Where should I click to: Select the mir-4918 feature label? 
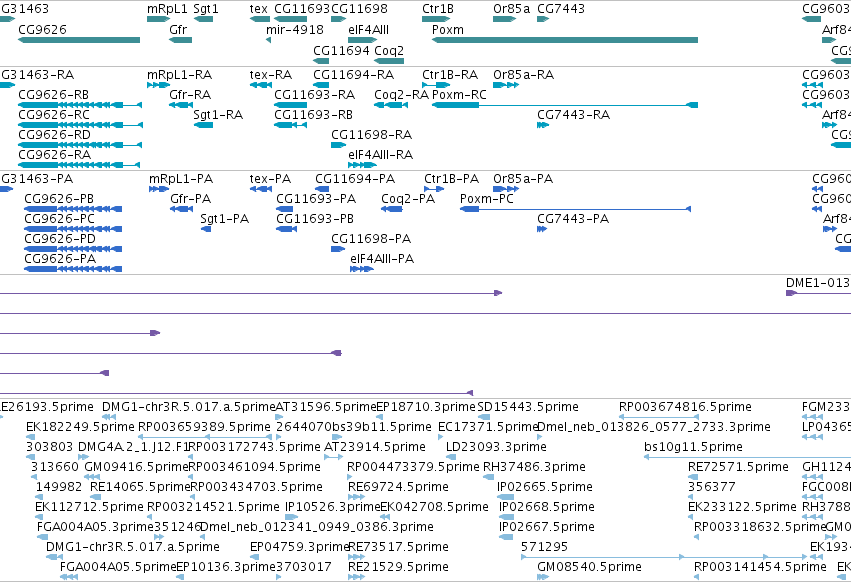295,29
